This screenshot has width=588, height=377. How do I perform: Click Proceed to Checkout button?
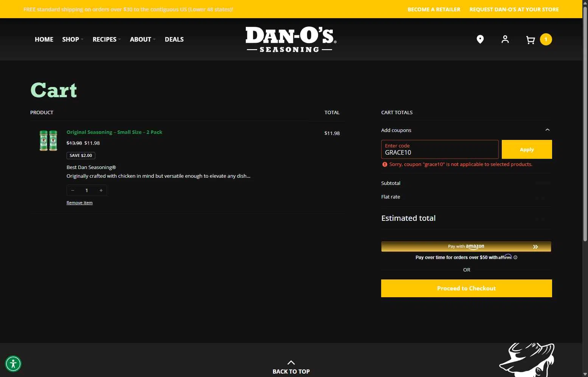click(466, 288)
